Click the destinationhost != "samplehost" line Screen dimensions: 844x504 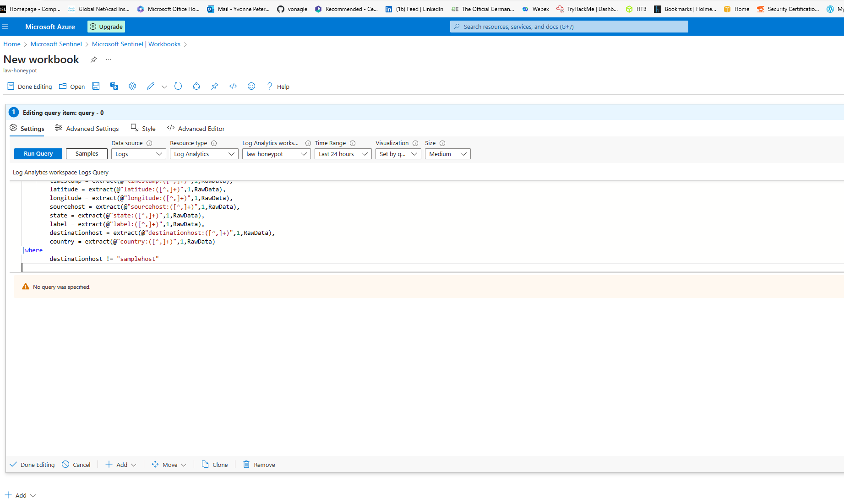click(104, 259)
